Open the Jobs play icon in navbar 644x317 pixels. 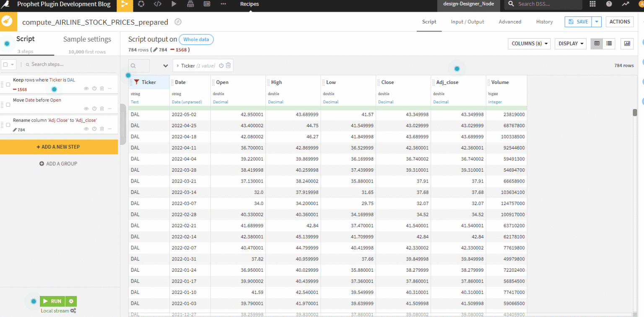pos(174,5)
